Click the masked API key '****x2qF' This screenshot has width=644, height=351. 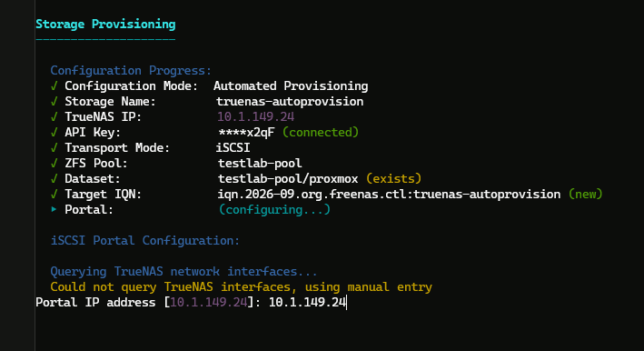(246, 133)
